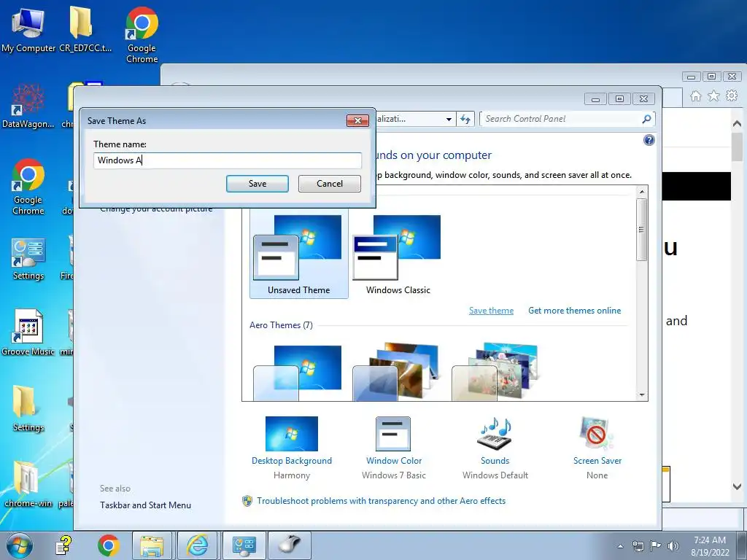Open the help question mark taskbar icon
The width and height of the screenshot is (747, 560).
pos(63,545)
